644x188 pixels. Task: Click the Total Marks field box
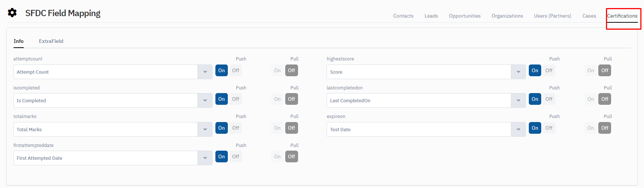pyautogui.click(x=106, y=129)
